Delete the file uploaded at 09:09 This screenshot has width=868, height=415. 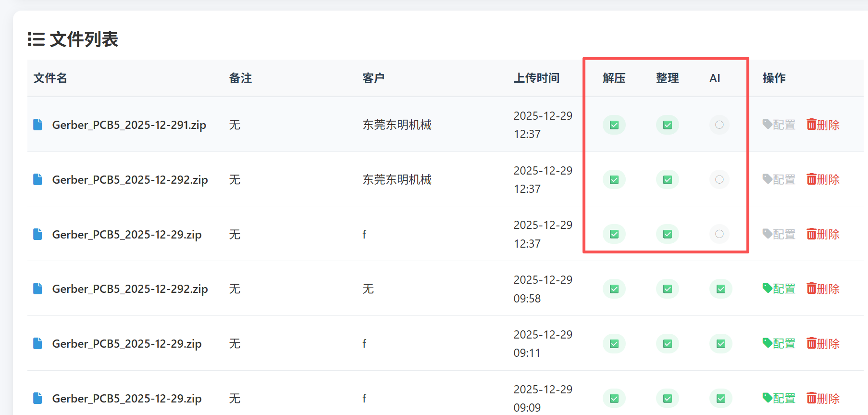[x=823, y=398]
